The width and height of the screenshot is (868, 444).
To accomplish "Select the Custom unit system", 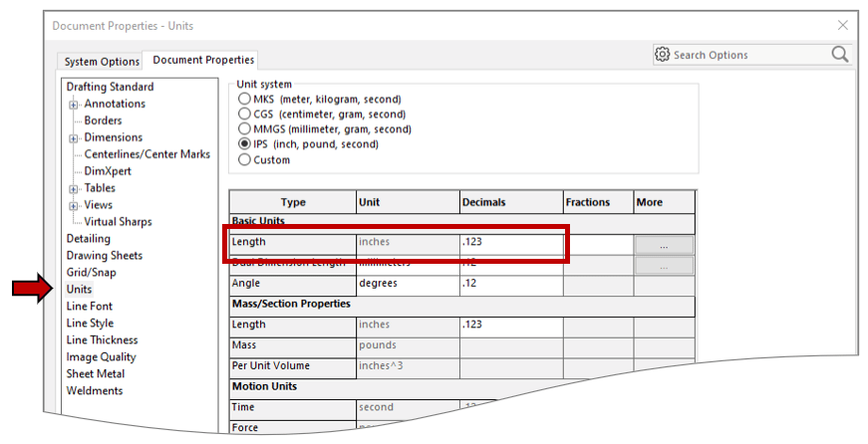I will tap(245, 160).
